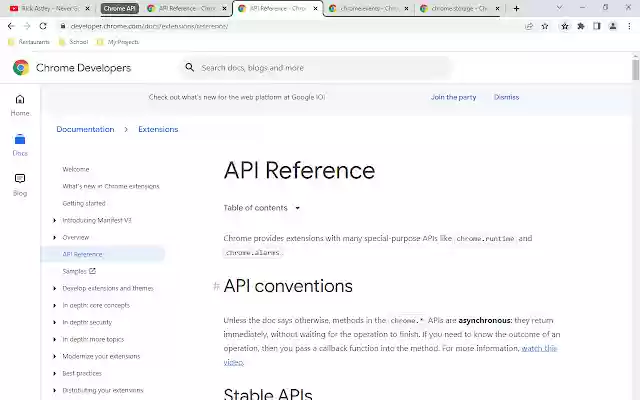640x400 pixels.
Task: Open the School bookmark folder
Action: (x=73, y=42)
